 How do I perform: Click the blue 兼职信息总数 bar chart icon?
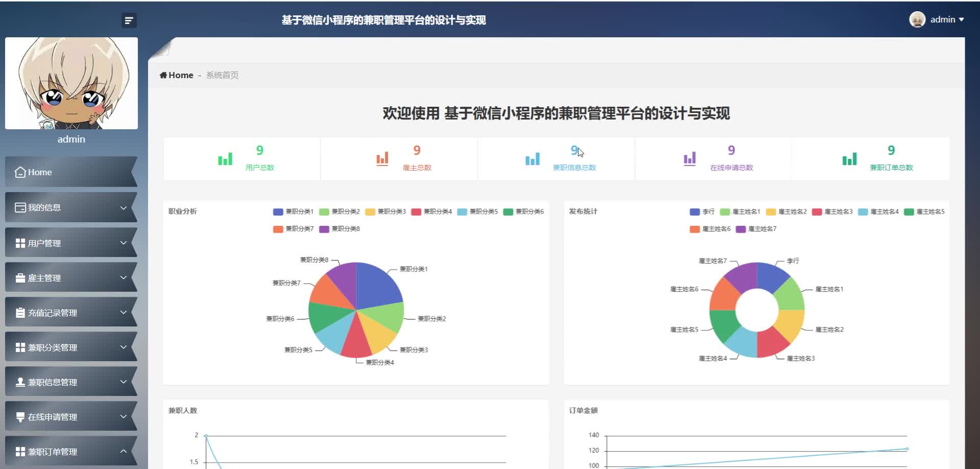tap(532, 159)
